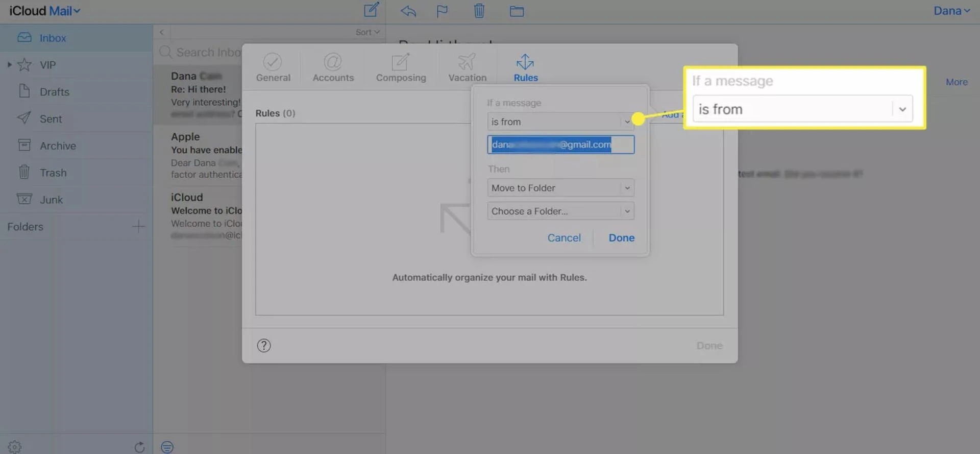
Task: Reply to message with arrow icon
Action: pos(408,11)
